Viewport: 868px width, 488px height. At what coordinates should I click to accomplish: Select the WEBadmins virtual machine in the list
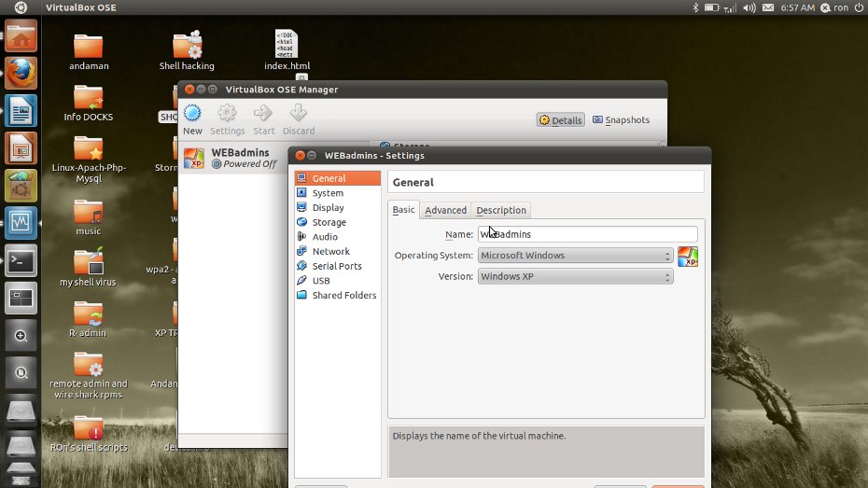(x=233, y=158)
